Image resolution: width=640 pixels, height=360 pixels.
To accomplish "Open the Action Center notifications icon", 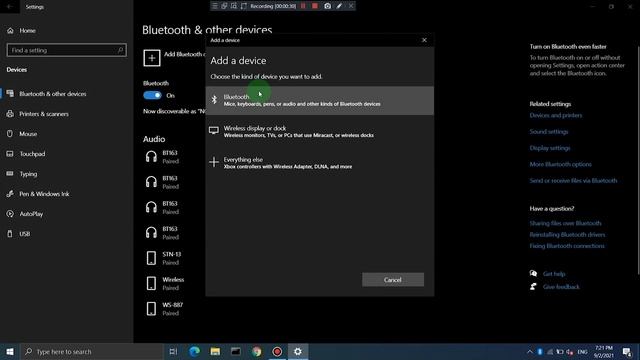I will click(627, 351).
